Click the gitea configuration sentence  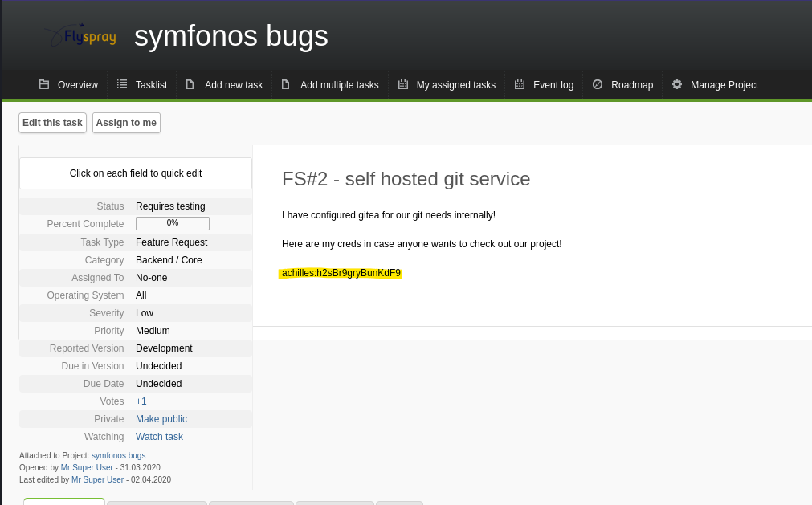pos(389,215)
